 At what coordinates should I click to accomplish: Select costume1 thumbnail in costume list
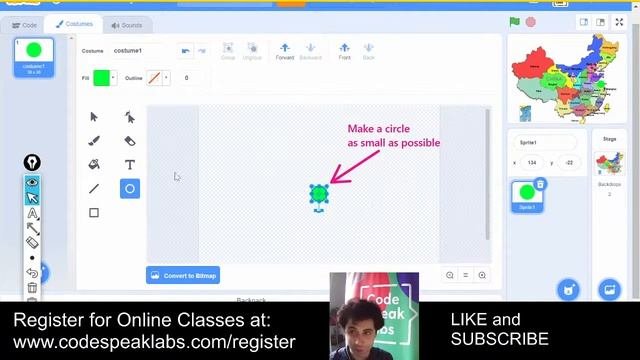click(34, 58)
